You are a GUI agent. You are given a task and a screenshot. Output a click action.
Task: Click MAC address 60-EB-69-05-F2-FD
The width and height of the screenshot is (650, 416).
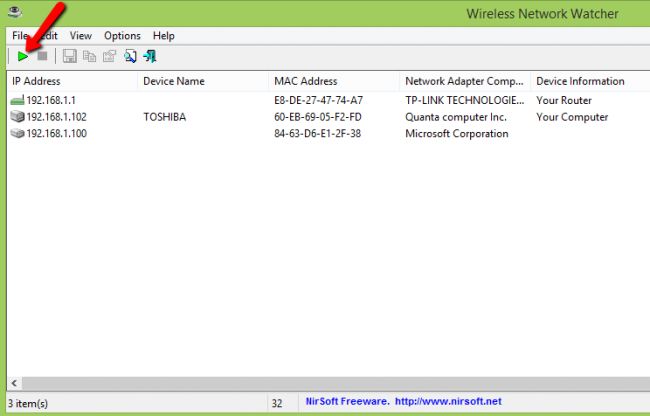(318, 117)
